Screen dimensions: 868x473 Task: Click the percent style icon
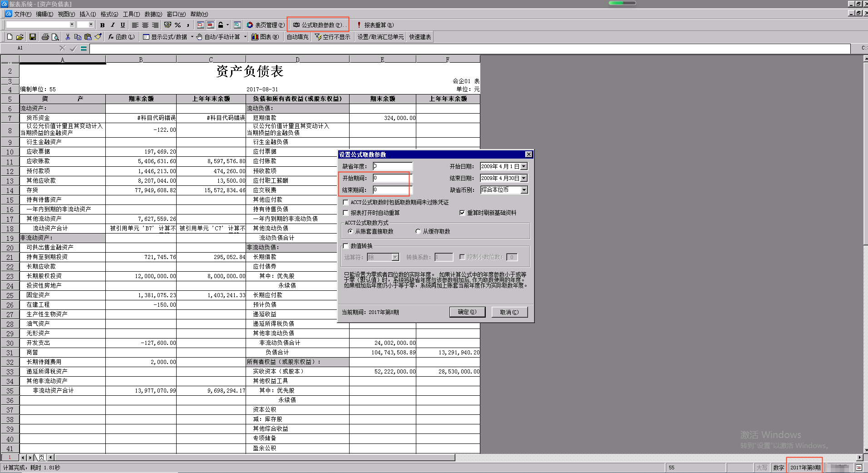[178, 25]
